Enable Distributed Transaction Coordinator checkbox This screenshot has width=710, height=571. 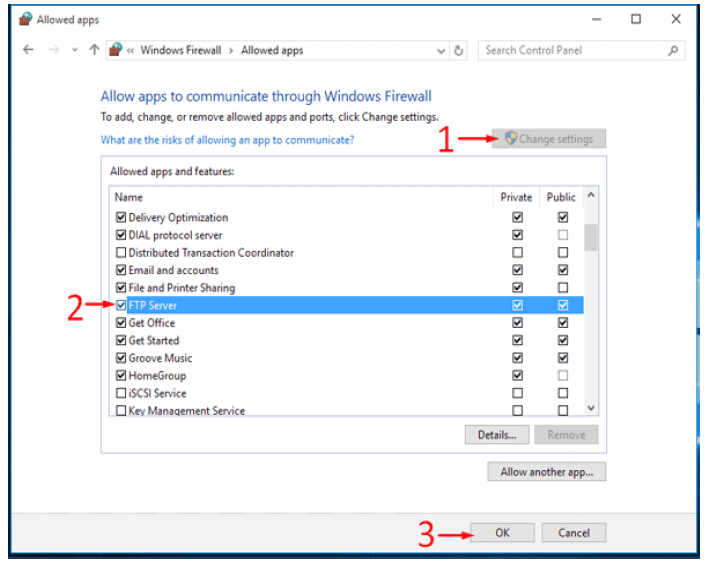121,252
